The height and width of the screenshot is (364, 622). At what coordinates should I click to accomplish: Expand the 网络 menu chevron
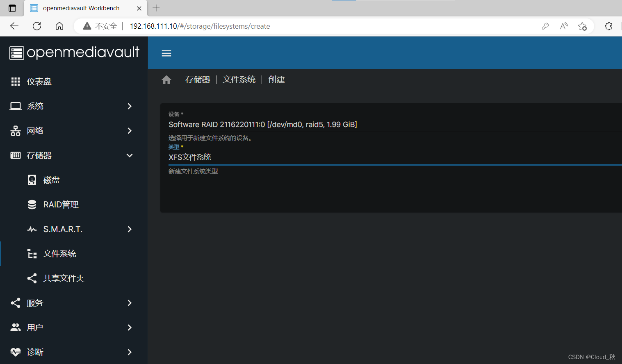[x=130, y=131]
